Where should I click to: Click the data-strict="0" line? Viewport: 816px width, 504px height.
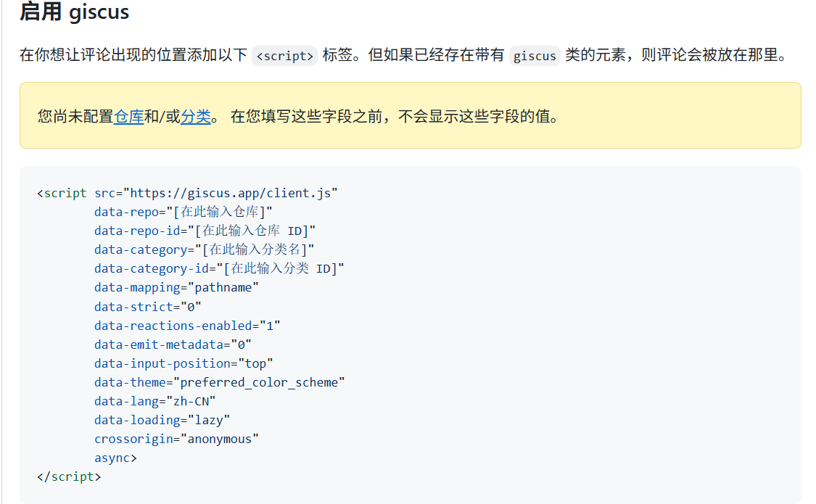pyautogui.click(x=147, y=306)
